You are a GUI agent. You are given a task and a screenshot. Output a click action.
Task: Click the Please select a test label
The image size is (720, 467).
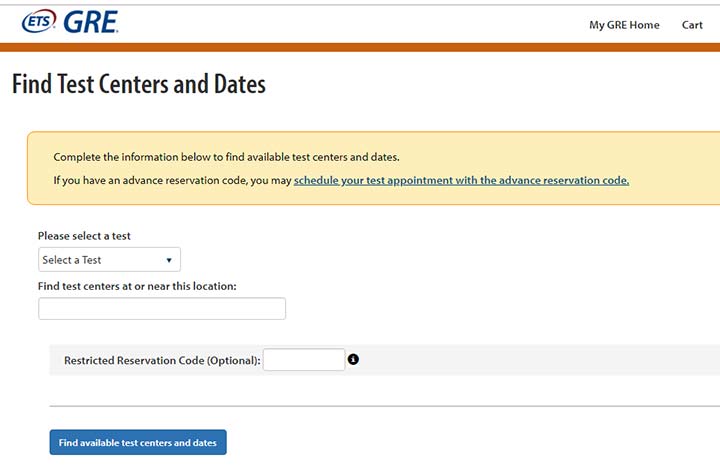(x=84, y=236)
